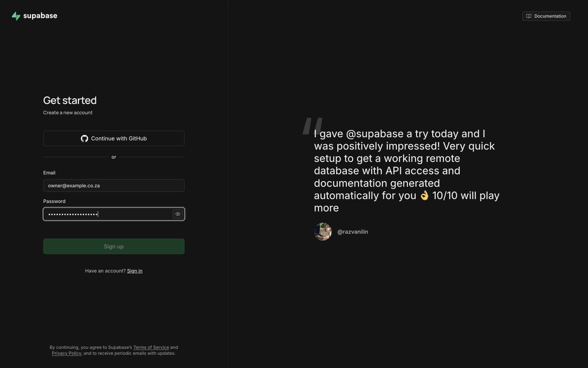
Task: Focus the Email input field
Action: pyautogui.click(x=114, y=185)
